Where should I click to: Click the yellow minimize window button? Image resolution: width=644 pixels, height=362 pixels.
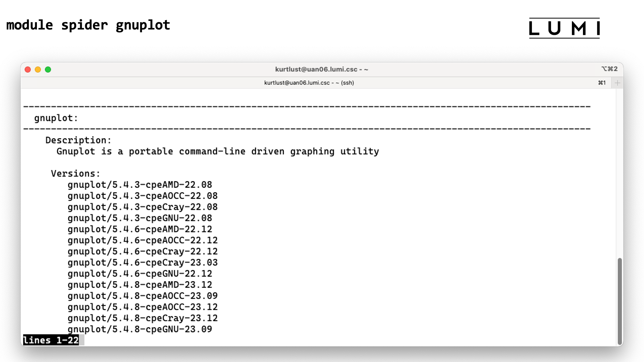click(38, 69)
